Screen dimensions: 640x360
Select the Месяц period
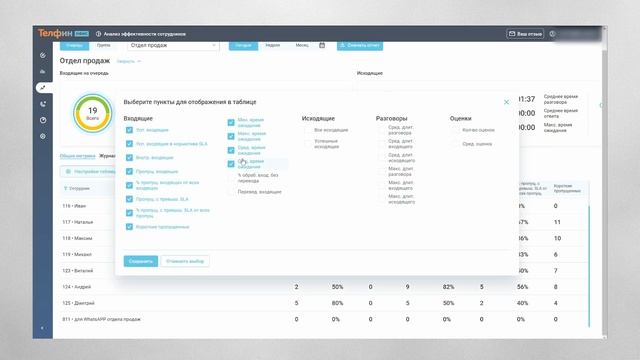click(x=302, y=45)
